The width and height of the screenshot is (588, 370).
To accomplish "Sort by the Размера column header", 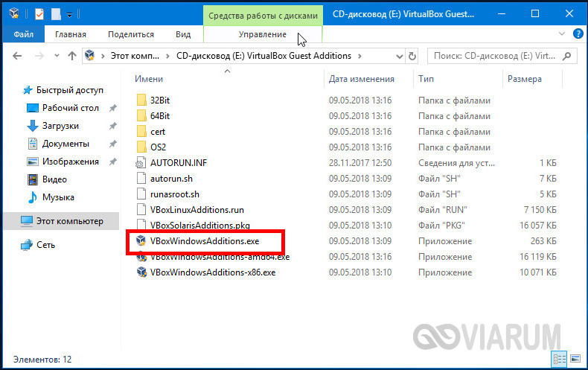I will coord(524,79).
